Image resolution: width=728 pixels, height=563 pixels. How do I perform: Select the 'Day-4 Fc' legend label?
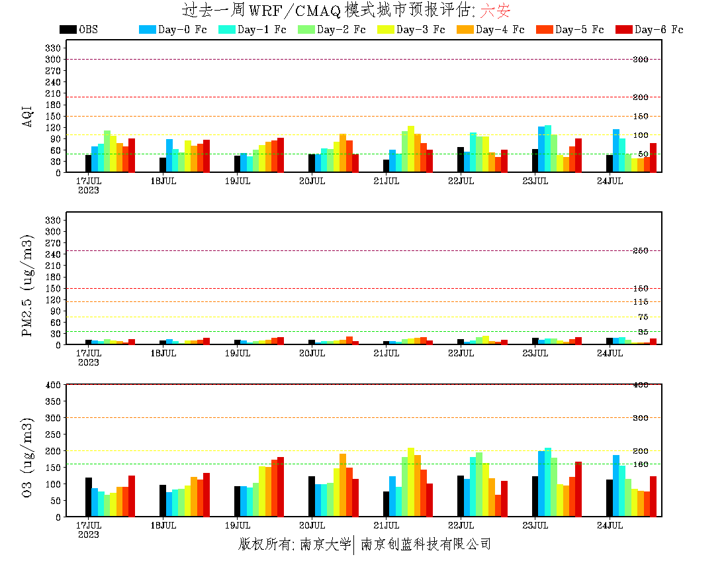pos(500,29)
